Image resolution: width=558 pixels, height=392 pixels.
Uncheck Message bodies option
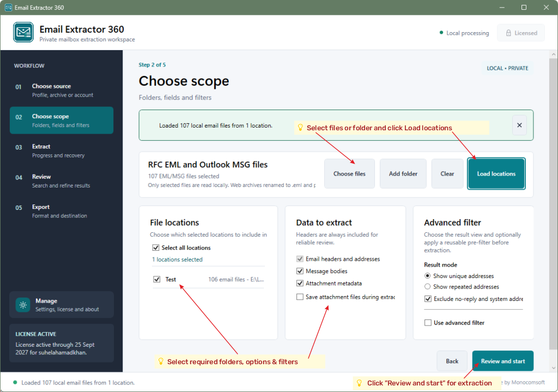(300, 271)
